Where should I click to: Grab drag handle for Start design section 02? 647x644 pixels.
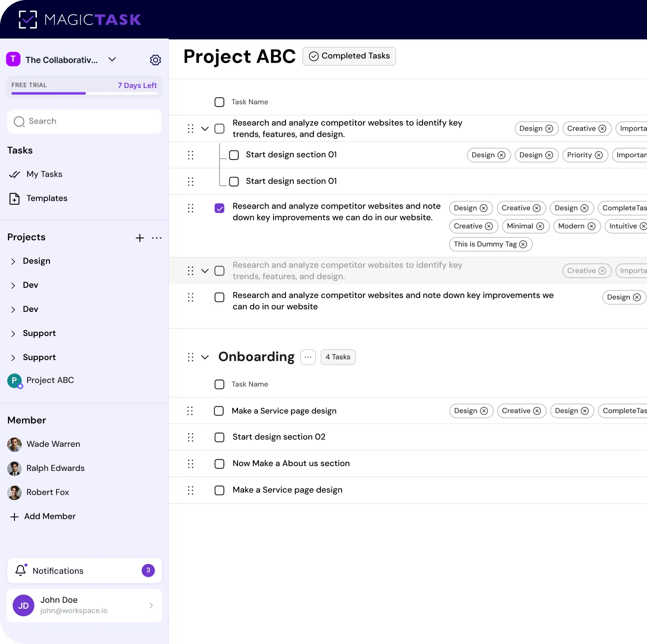[191, 437]
